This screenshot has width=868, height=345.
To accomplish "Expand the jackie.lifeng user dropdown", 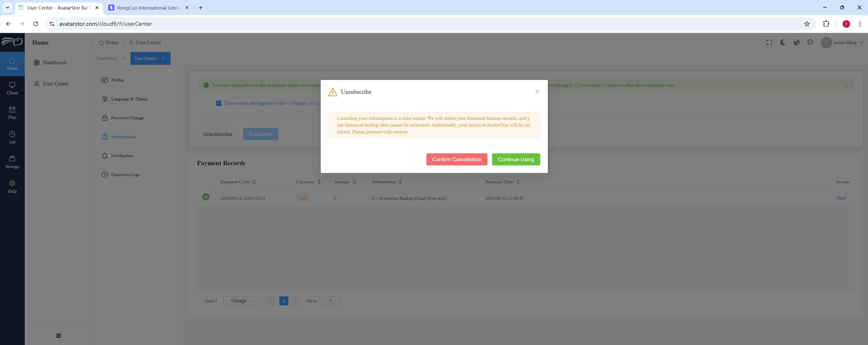I will 843,42.
